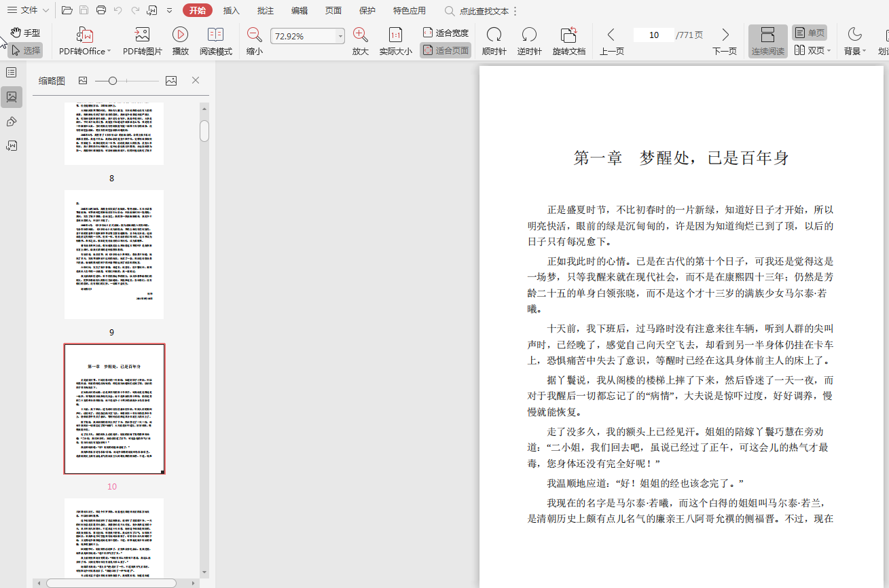The height and width of the screenshot is (588, 889).
Task: Expand the 背景 dropdown arrow
Action: (x=864, y=52)
